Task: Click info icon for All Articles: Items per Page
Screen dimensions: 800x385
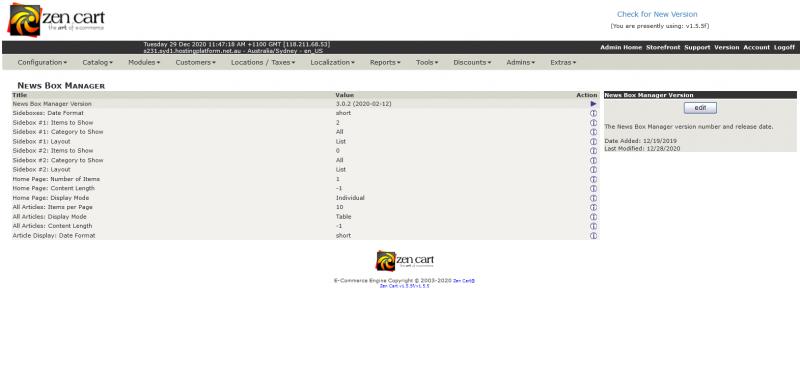Action: pyautogui.click(x=593, y=208)
